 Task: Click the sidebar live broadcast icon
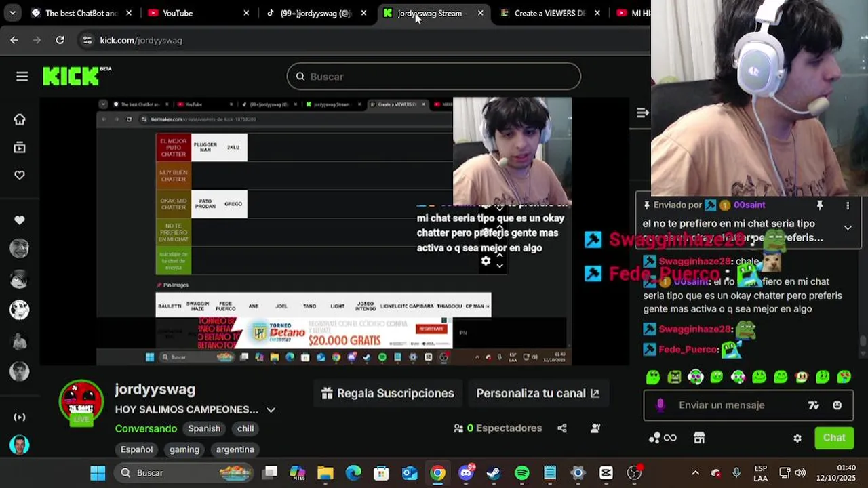(x=20, y=417)
